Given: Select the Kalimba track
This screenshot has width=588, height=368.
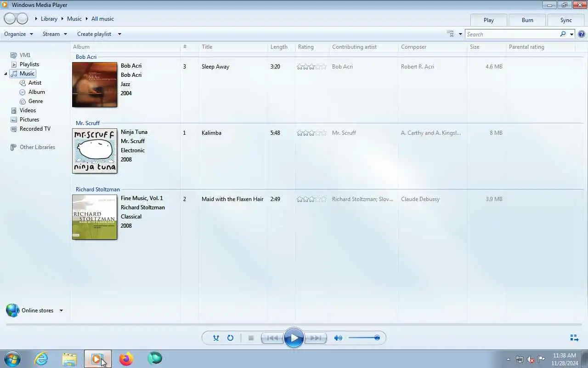Looking at the screenshot, I should [x=211, y=133].
